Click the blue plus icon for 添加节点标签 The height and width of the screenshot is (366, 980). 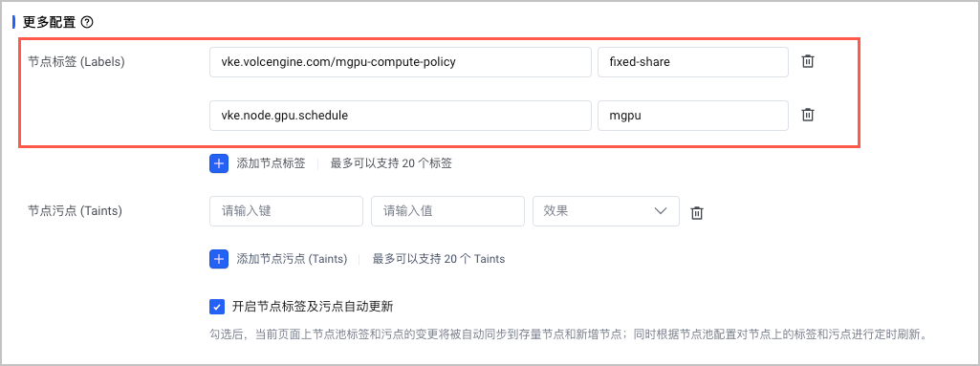pos(219,163)
